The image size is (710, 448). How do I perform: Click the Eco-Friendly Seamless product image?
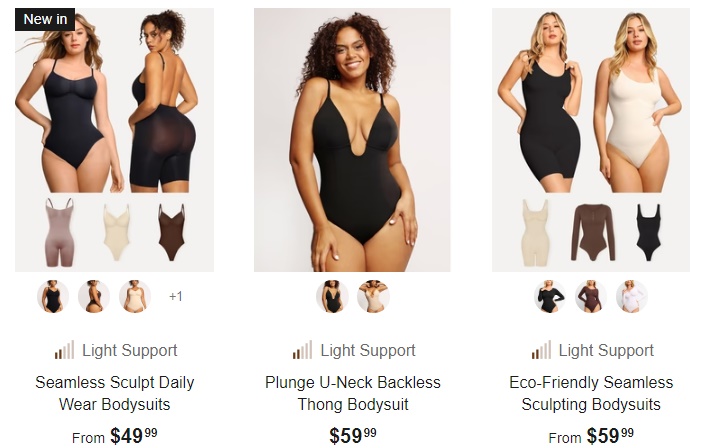(x=591, y=140)
